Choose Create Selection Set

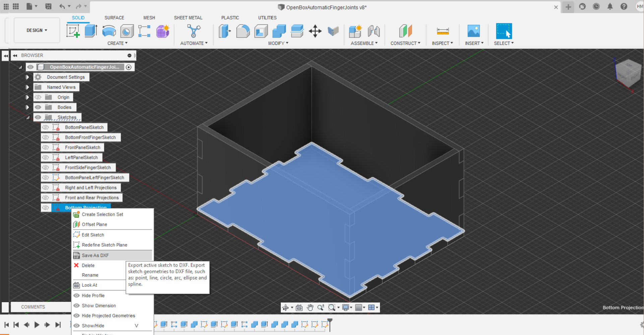(x=112, y=214)
